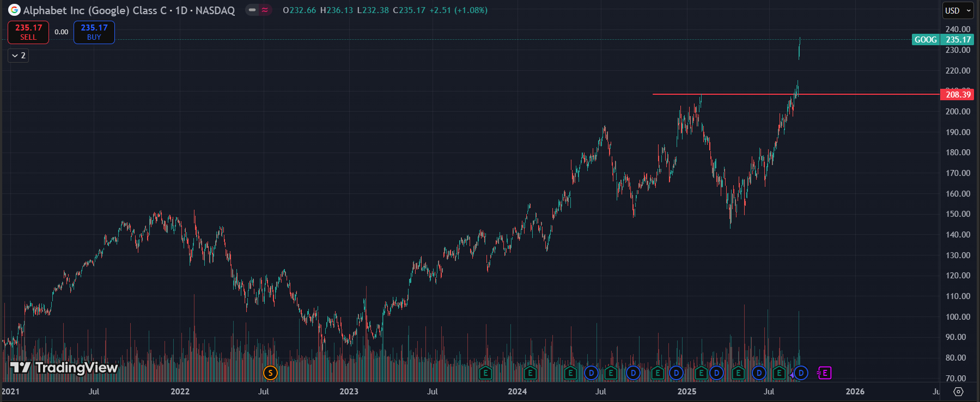
Task: Click the H236.13 high value in header
Action: coord(337,10)
